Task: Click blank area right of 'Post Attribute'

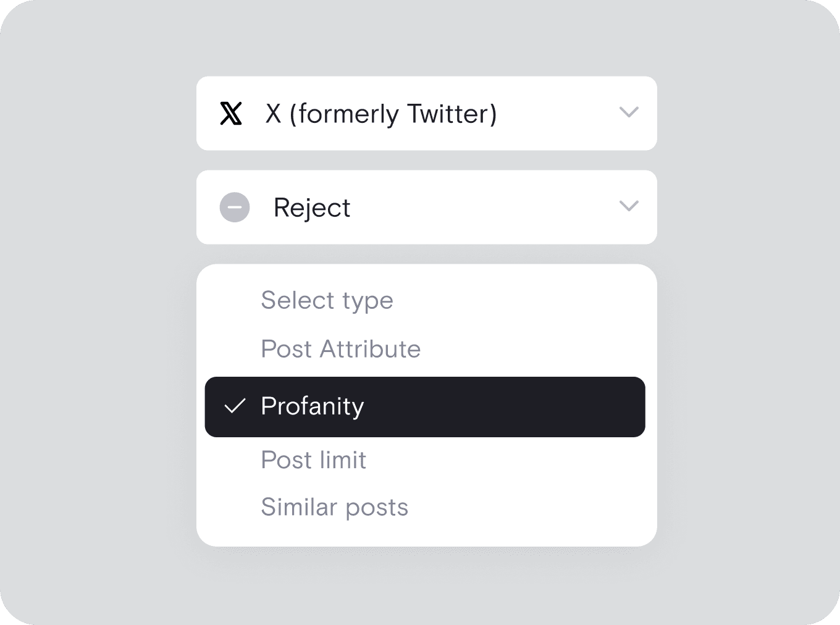Action: click(531, 350)
